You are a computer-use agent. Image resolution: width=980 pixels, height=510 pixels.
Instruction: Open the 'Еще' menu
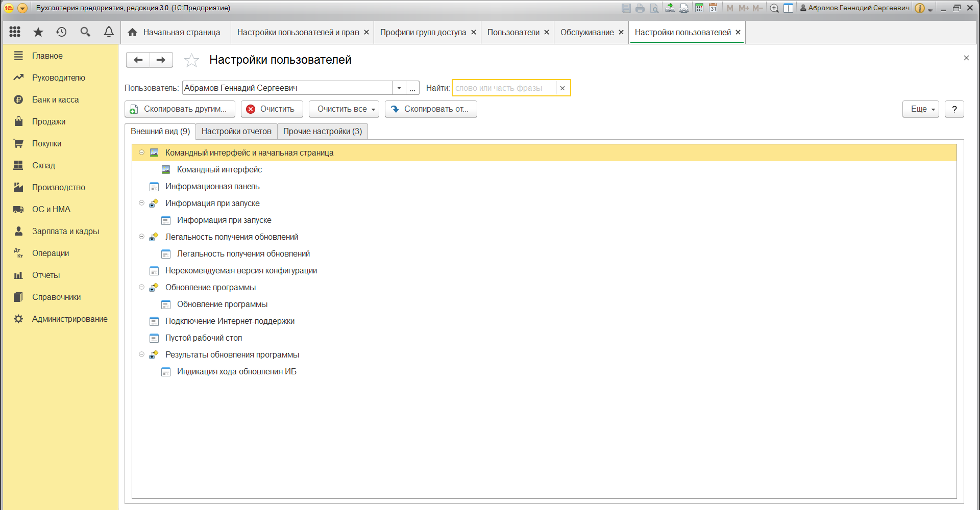click(x=920, y=109)
